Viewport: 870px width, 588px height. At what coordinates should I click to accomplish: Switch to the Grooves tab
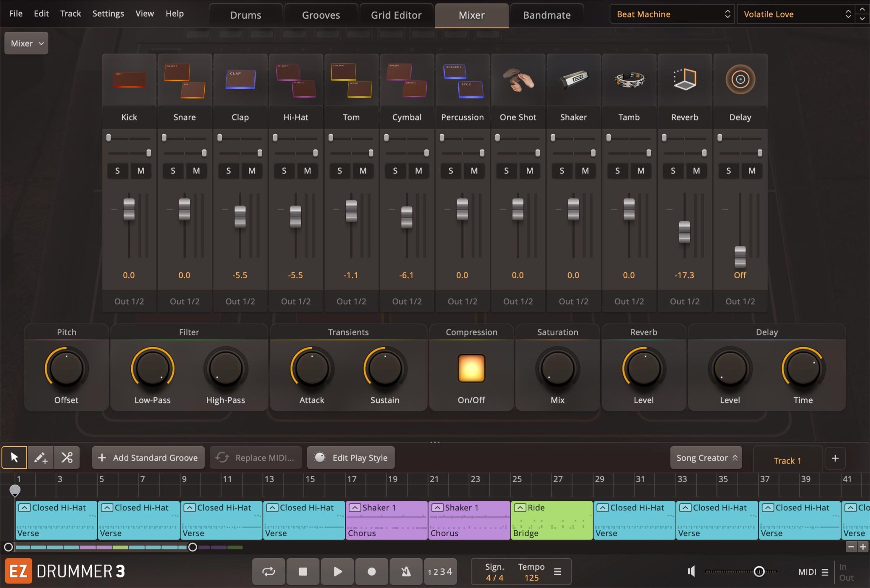[x=321, y=15]
